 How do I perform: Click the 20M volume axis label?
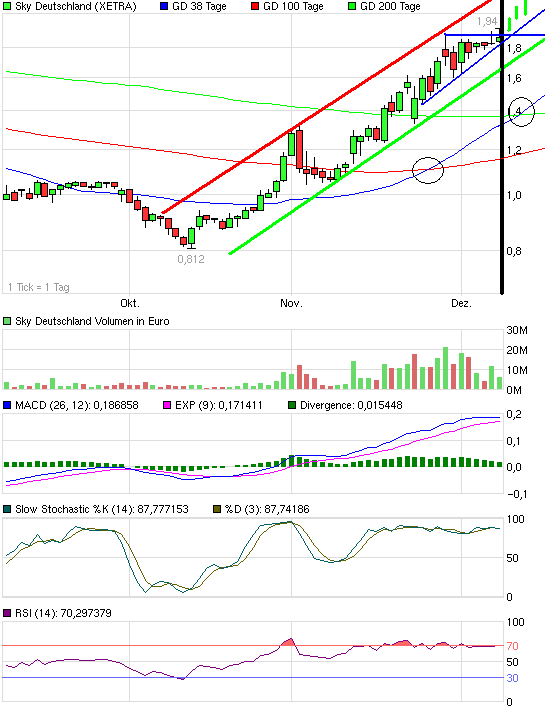click(x=517, y=350)
